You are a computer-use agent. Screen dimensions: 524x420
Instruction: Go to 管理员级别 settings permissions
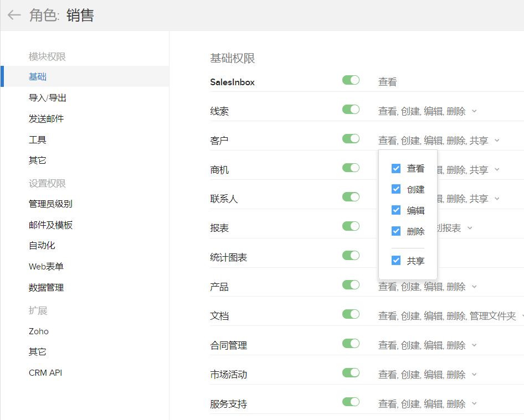click(x=50, y=204)
